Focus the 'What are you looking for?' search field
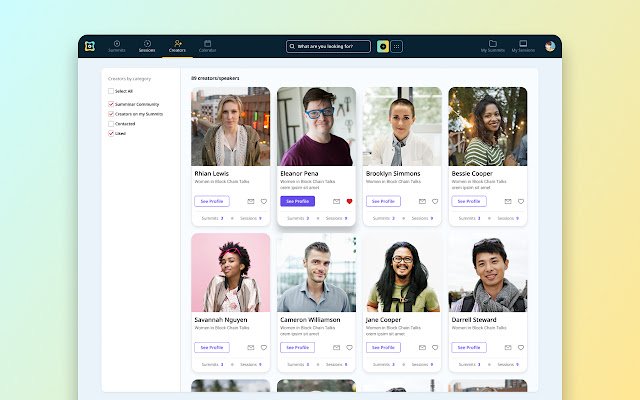This screenshot has width=640, height=400. tap(329, 47)
